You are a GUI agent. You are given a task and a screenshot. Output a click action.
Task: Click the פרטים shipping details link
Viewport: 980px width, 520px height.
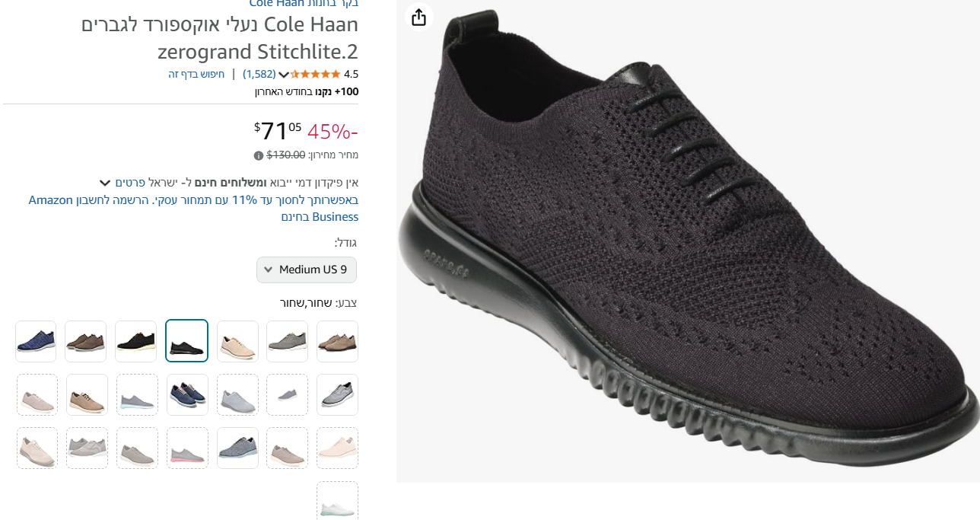pos(129,183)
